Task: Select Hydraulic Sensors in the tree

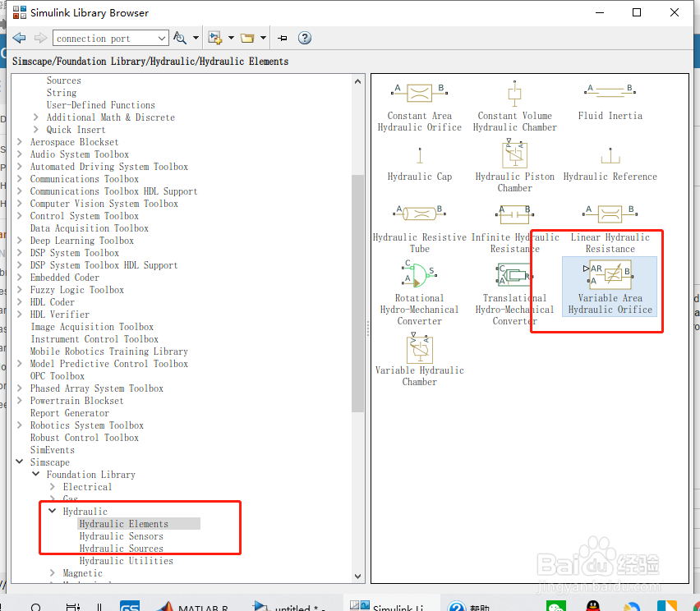Action: pos(121,536)
